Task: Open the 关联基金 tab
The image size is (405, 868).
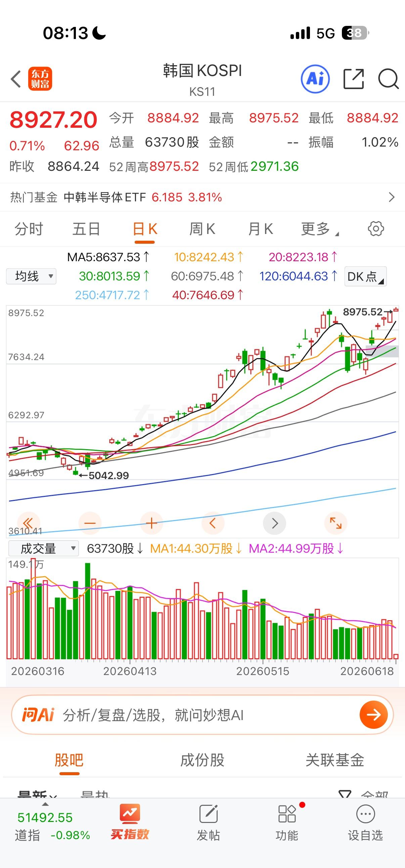Action: [x=335, y=760]
